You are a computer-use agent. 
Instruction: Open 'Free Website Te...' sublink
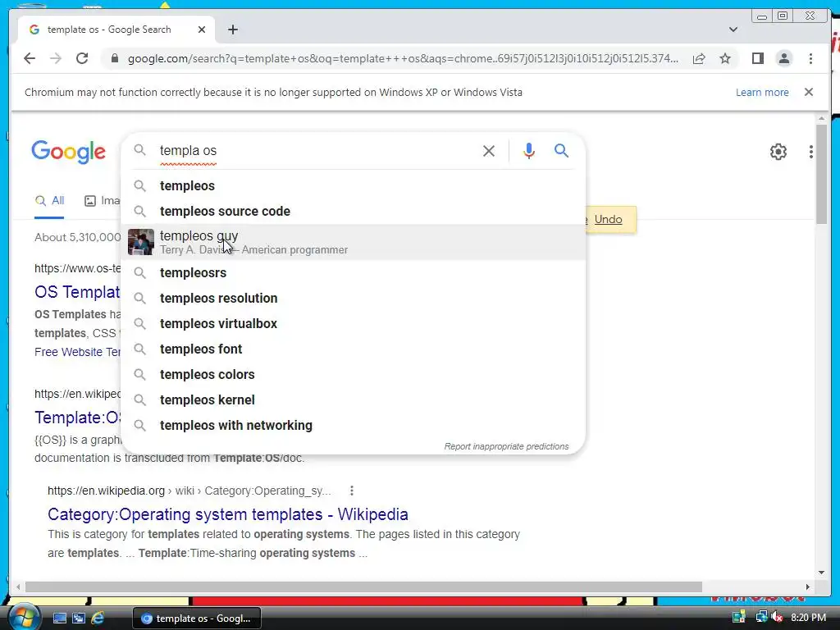pyautogui.click(x=77, y=352)
